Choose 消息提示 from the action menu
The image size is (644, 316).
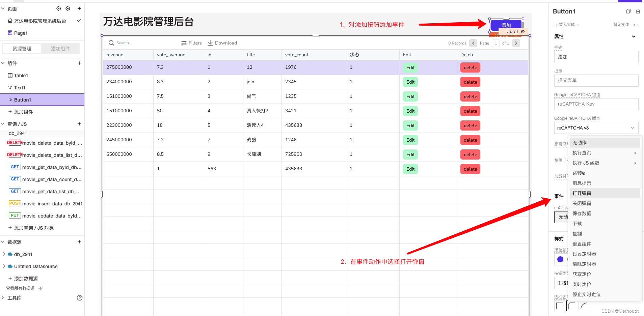coord(605,183)
